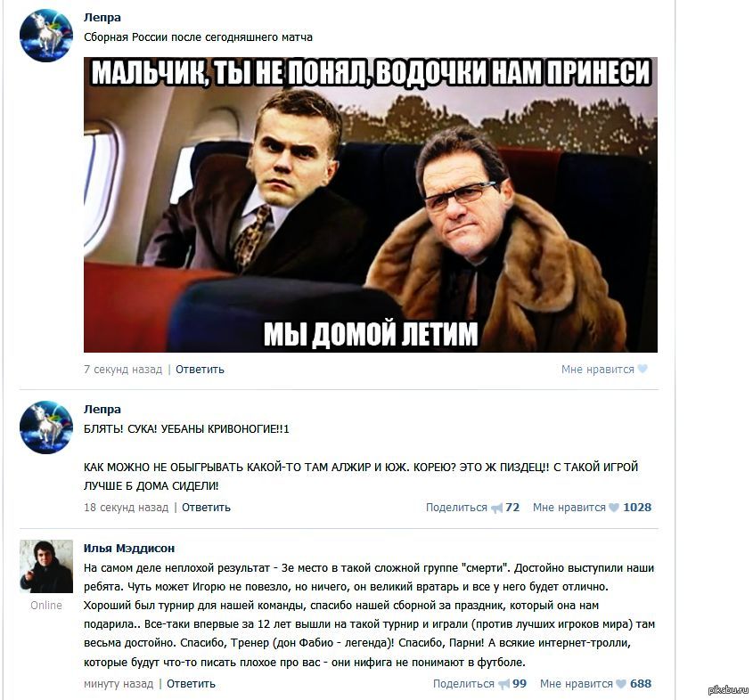Open the Лепра author name on the second post
This screenshot has height=700, width=753.
pos(102,410)
